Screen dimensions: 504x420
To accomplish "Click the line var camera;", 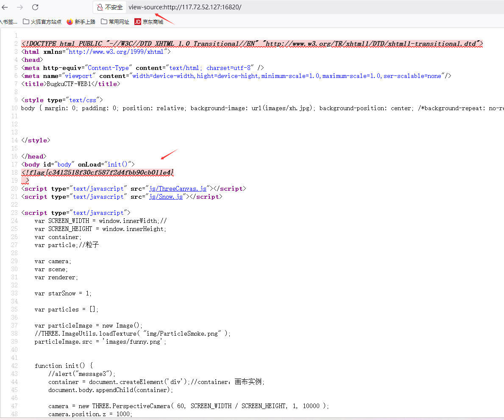I will point(53,261).
